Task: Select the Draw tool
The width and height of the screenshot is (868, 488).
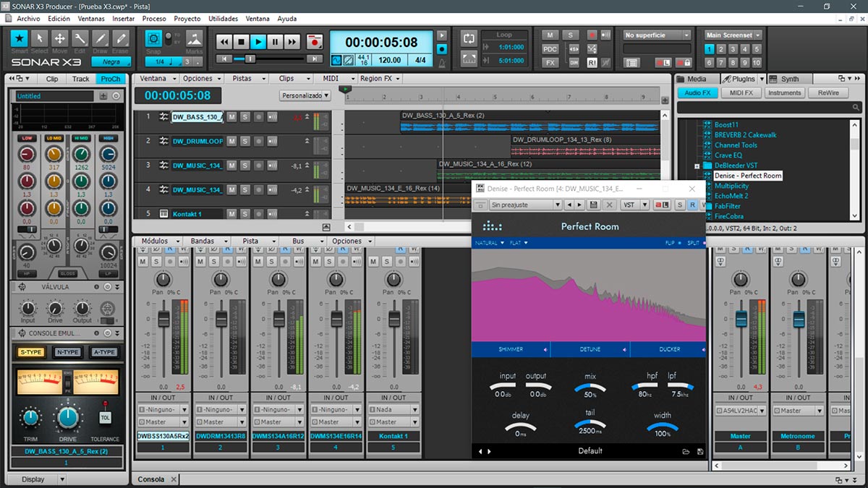Action: [x=100, y=38]
